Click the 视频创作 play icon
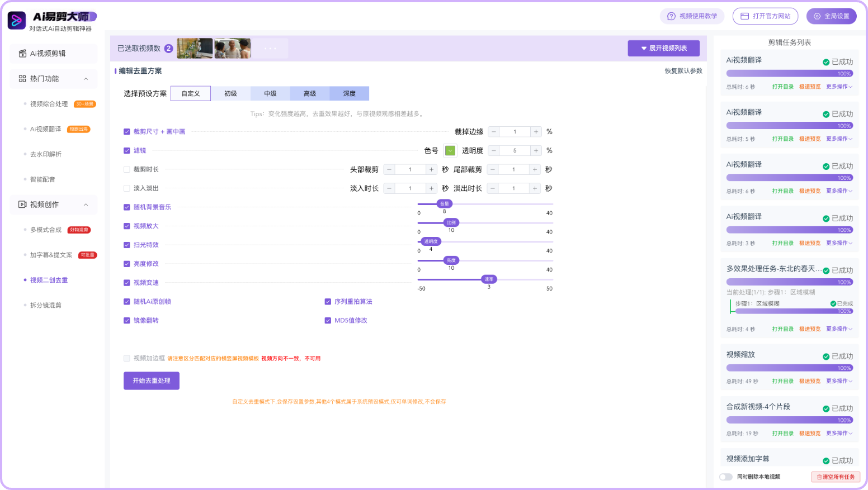Image resolution: width=868 pixels, height=490 pixels. [x=22, y=204]
